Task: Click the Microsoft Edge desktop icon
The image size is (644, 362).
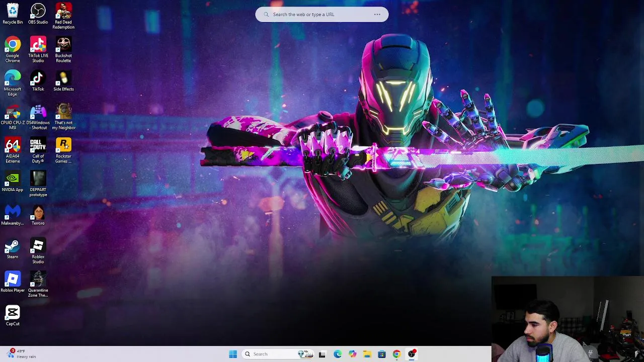Action: 13,83
